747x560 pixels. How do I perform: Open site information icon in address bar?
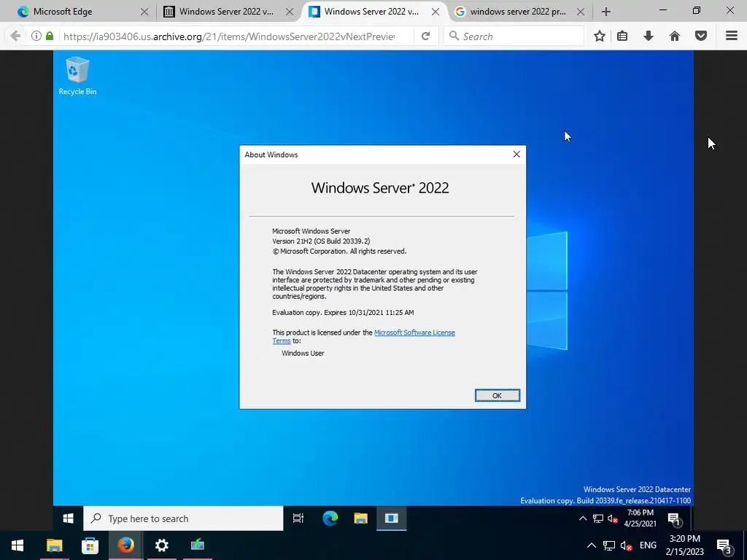click(x=36, y=36)
